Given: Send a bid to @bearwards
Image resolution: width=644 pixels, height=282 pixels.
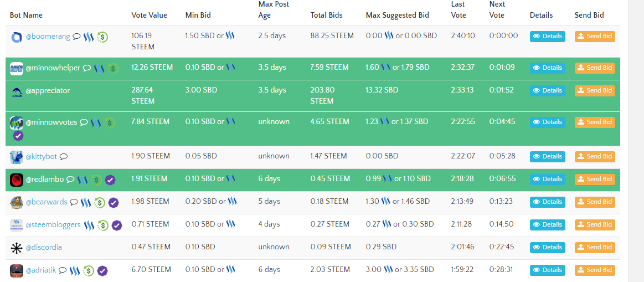Looking at the screenshot, I should click(595, 202).
